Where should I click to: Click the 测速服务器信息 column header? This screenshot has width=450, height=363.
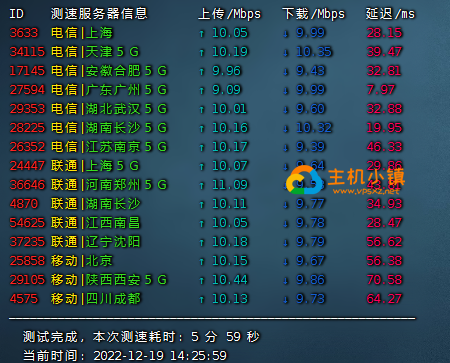click(x=99, y=14)
